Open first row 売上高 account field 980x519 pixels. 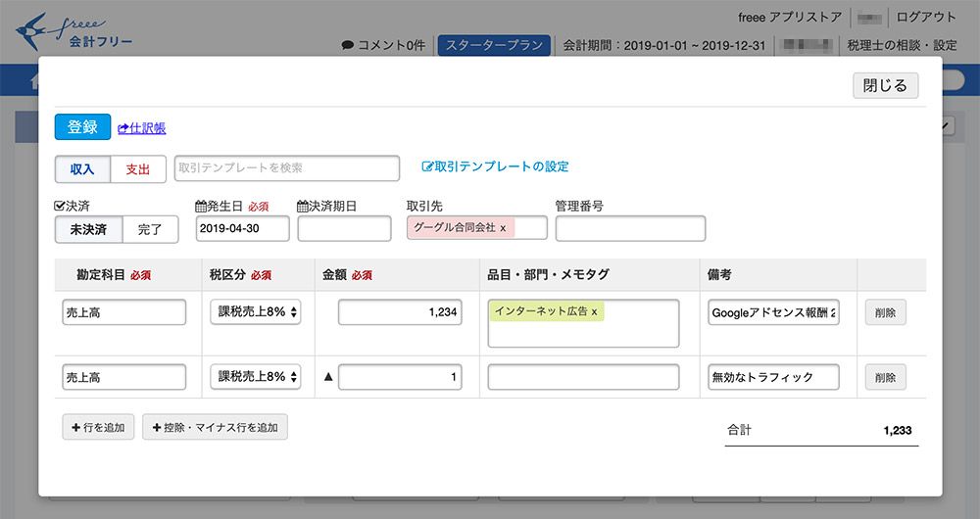click(123, 312)
